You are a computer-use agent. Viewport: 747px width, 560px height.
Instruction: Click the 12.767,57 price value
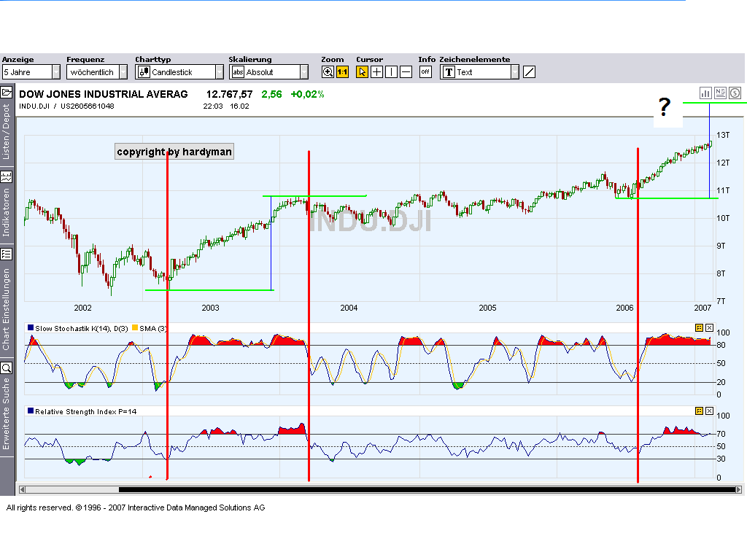229,94
